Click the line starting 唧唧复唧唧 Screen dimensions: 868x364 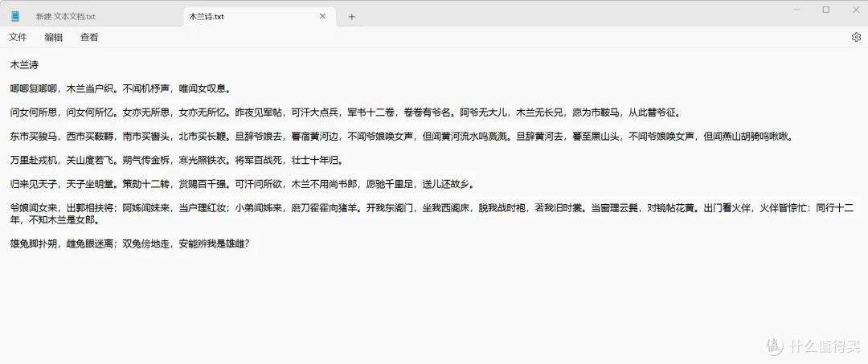tap(120, 88)
